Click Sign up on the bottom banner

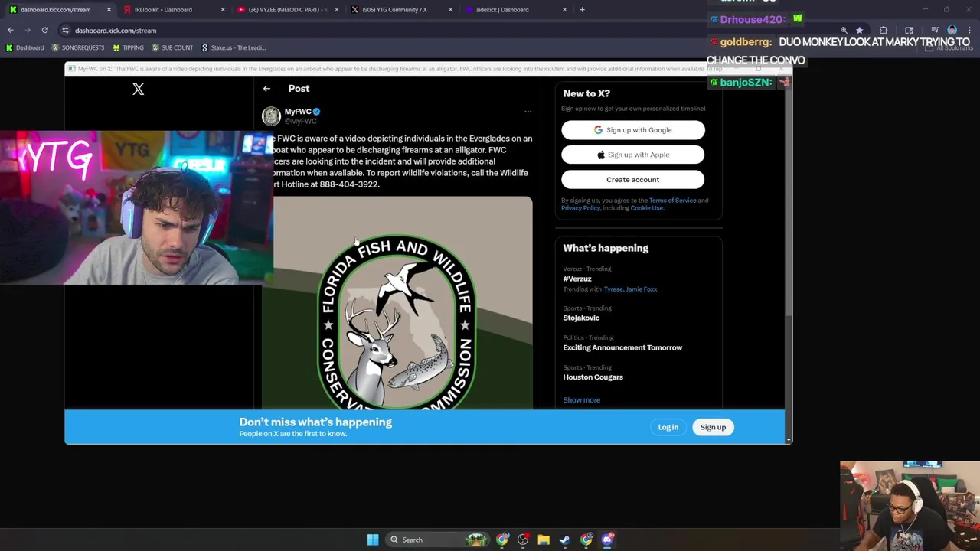tap(713, 427)
